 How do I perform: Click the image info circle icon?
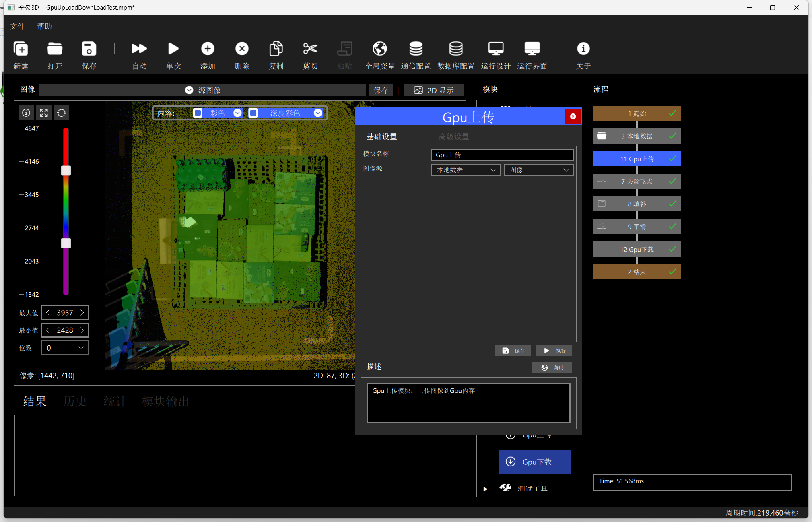pyautogui.click(x=26, y=113)
